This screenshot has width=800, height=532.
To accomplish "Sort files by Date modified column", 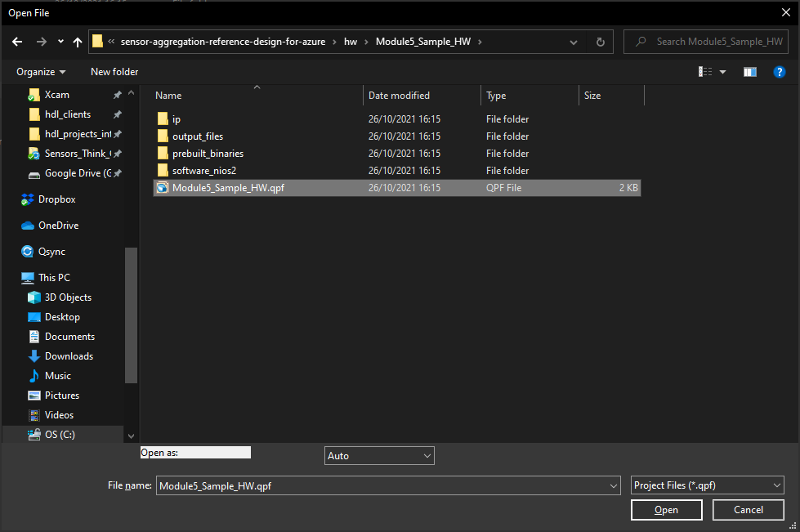I will 399,96.
